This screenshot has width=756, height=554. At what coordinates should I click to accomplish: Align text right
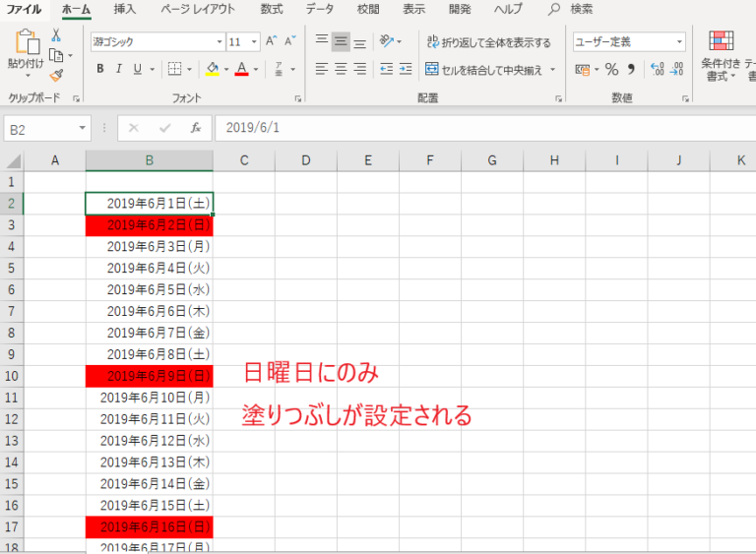359,69
